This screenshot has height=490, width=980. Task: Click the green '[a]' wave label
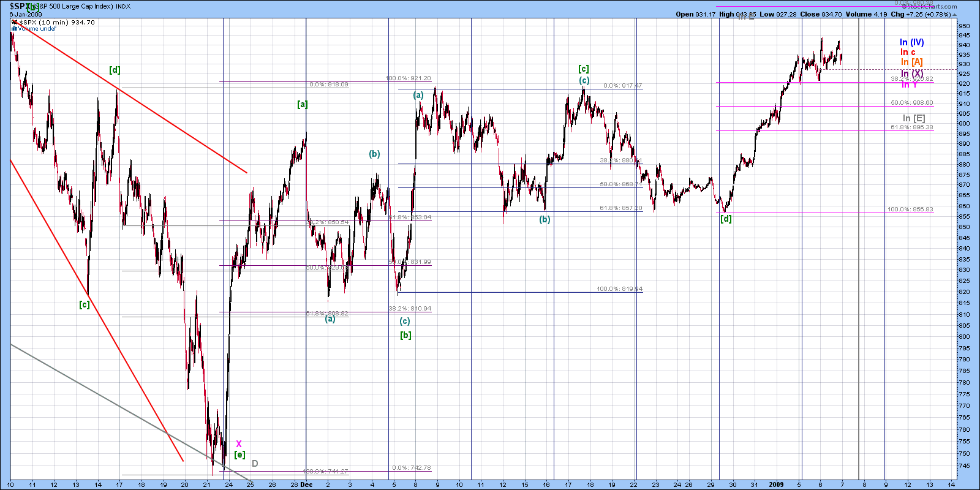point(303,104)
